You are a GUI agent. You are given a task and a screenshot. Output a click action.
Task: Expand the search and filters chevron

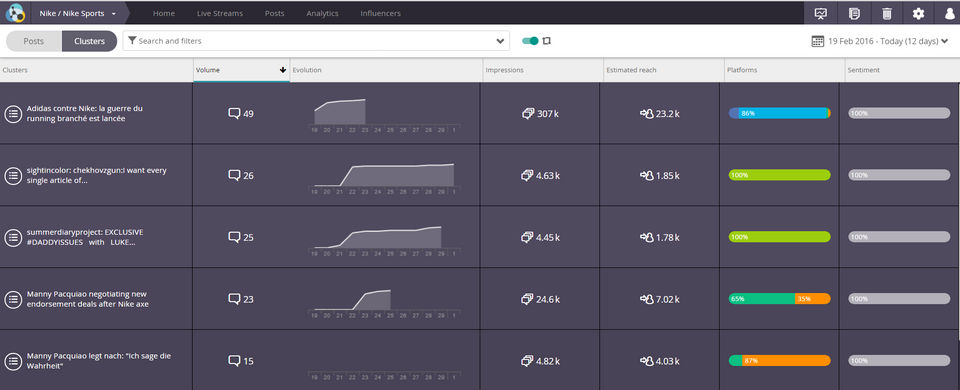tap(500, 41)
